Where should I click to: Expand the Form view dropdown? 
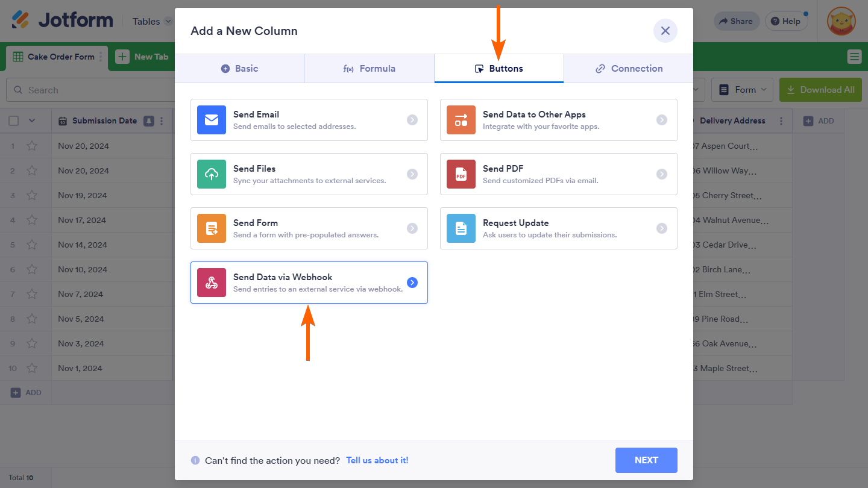[742, 90]
